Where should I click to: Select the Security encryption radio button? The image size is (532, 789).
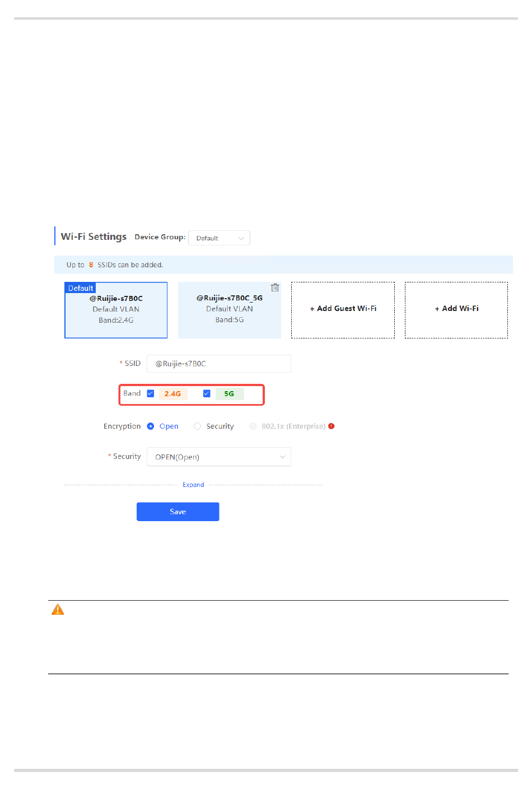pos(197,426)
